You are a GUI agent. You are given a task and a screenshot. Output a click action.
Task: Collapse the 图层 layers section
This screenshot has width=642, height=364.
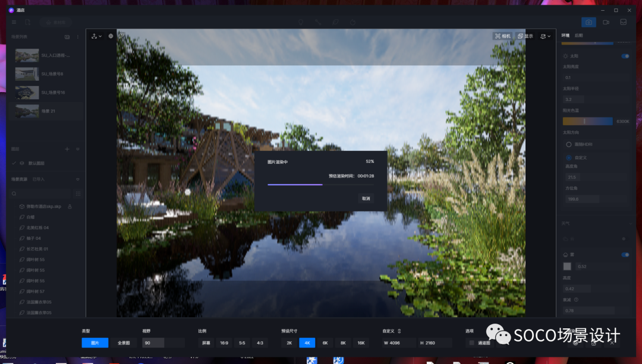(x=78, y=149)
